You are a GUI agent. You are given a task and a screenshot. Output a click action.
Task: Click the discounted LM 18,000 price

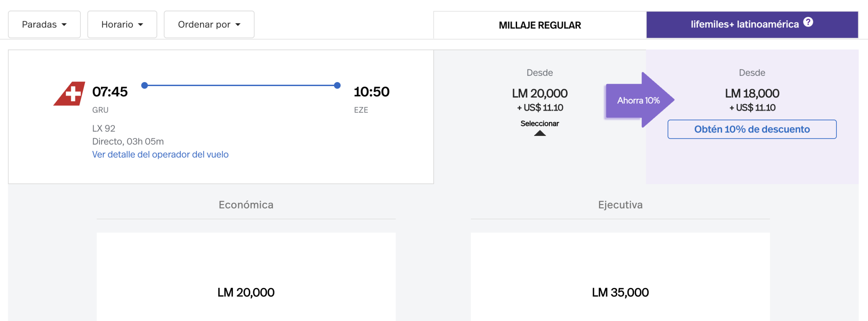pyautogui.click(x=752, y=93)
